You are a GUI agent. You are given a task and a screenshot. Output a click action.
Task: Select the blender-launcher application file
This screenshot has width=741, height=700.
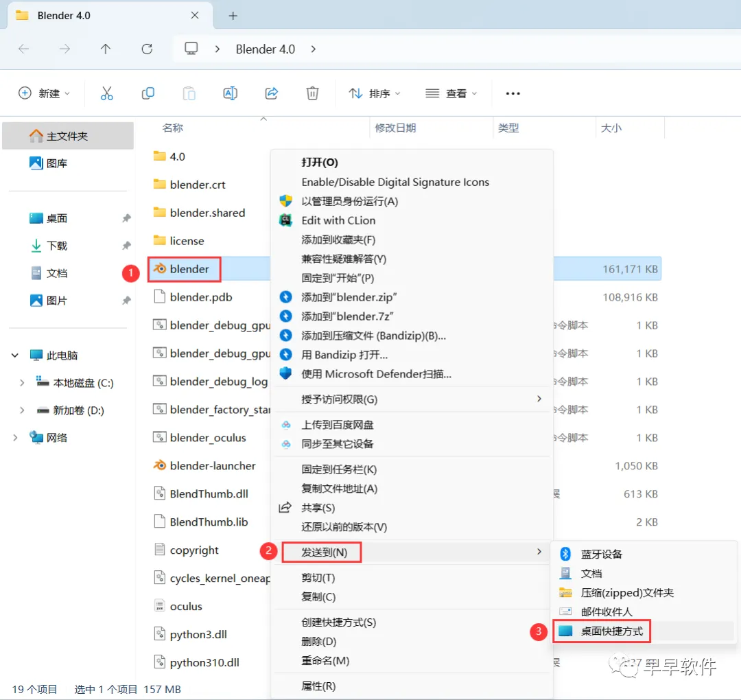point(204,465)
